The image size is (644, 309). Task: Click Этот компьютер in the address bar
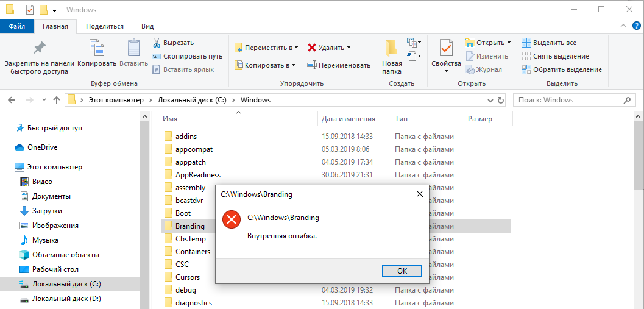point(116,100)
